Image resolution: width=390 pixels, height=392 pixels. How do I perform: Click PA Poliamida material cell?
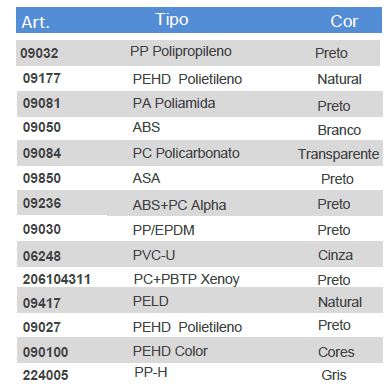pyautogui.click(x=174, y=103)
